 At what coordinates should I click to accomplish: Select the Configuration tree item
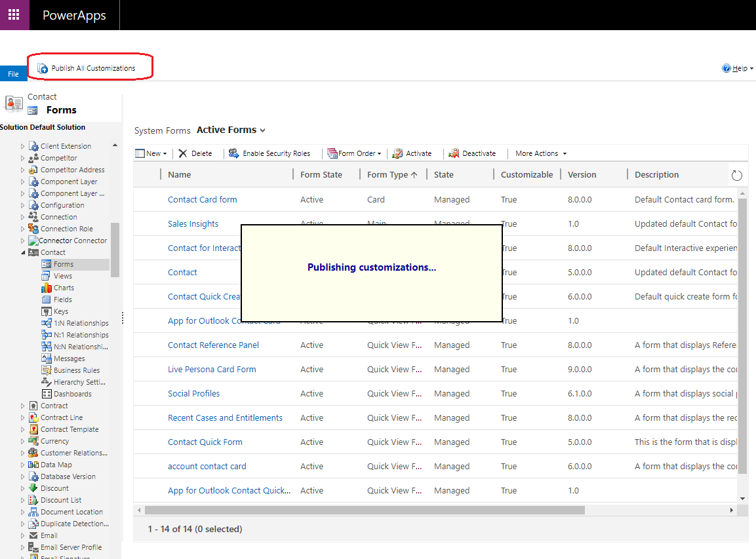pos(56,205)
